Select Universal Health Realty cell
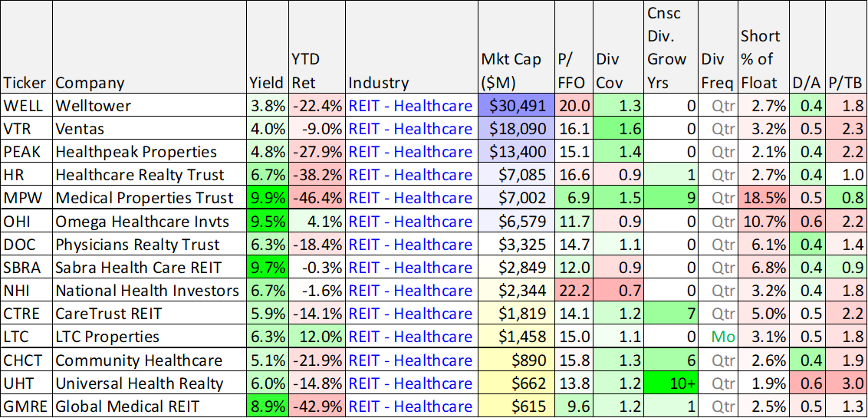Screen dimensions: 868x418 150,383
